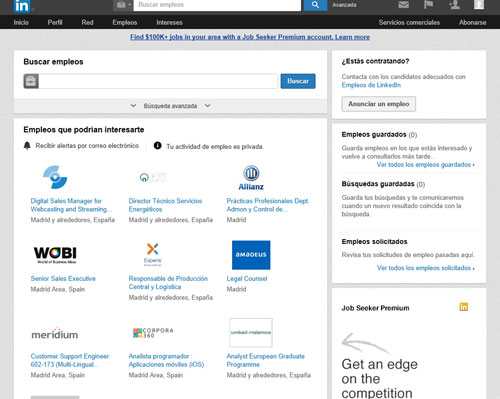This screenshot has height=399, width=500.
Task: Click the gold LinkedIn Premium badge
Action: point(464,307)
